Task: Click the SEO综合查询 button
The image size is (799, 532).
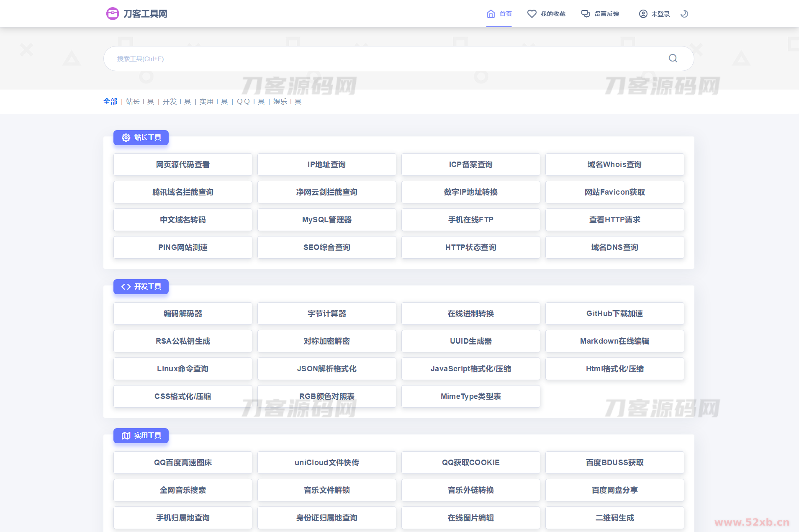Action: click(326, 247)
